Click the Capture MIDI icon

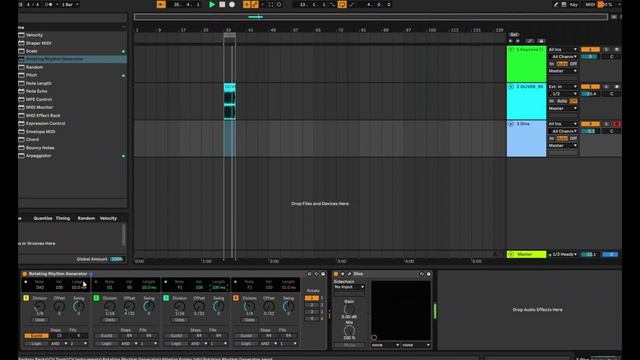click(271, 4)
